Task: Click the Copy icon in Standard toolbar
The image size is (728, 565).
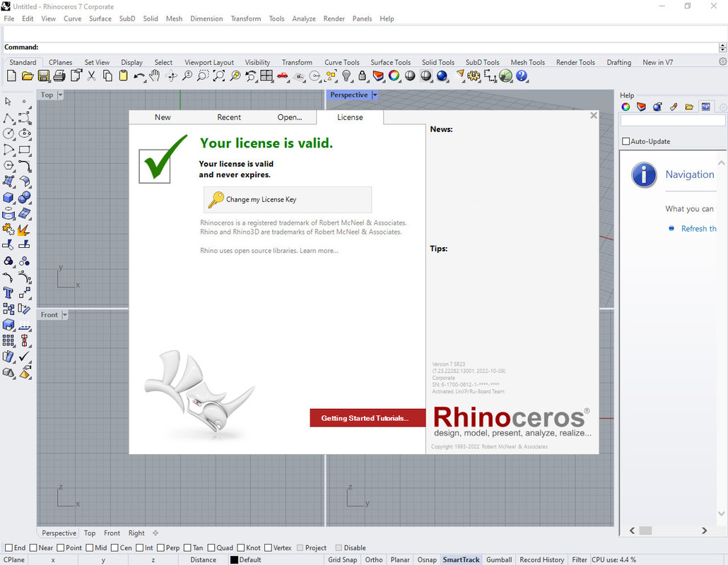Action: tap(107, 76)
